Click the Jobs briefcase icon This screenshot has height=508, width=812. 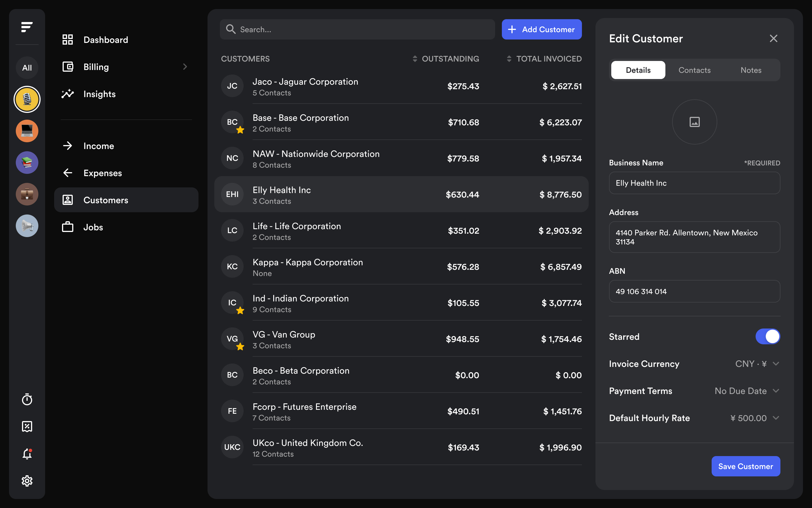(67, 227)
